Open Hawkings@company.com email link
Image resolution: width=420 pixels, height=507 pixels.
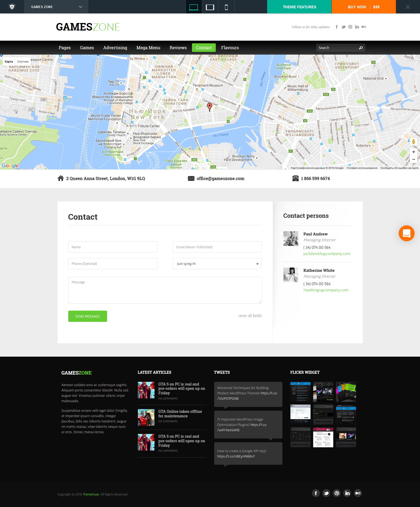[326, 290]
